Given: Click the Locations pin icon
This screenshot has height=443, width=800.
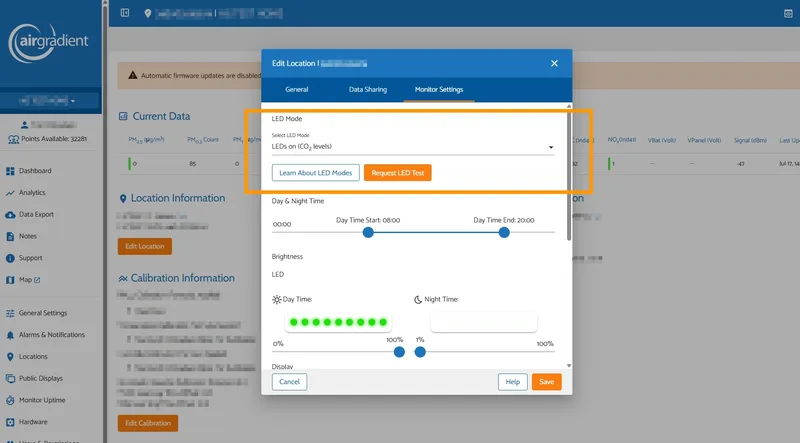Looking at the screenshot, I should pyautogui.click(x=10, y=357).
